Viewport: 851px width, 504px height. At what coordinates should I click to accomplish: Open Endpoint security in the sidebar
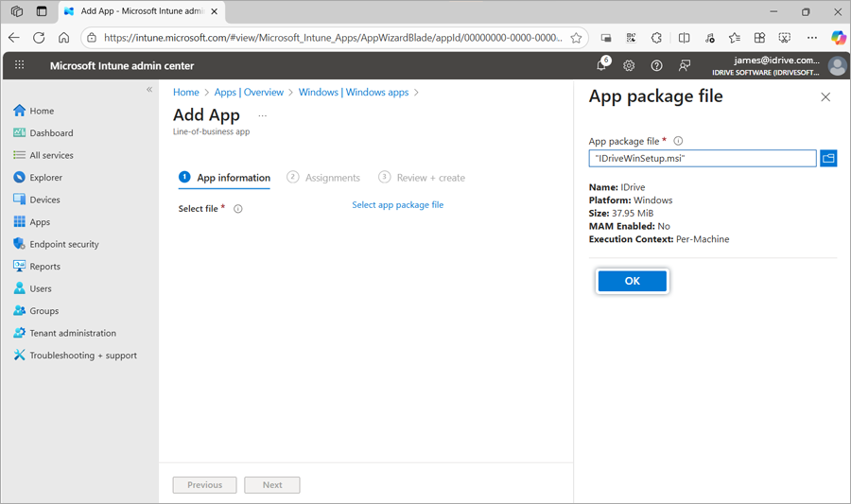[x=63, y=244]
